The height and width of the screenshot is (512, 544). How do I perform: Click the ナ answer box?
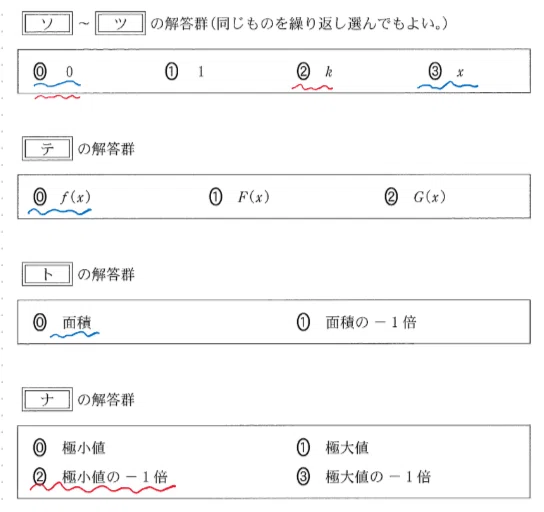pos(47,399)
